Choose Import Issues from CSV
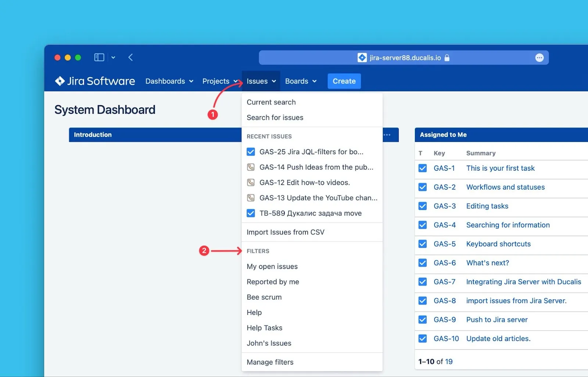The height and width of the screenshot is (377, 588). click(286, 232)
